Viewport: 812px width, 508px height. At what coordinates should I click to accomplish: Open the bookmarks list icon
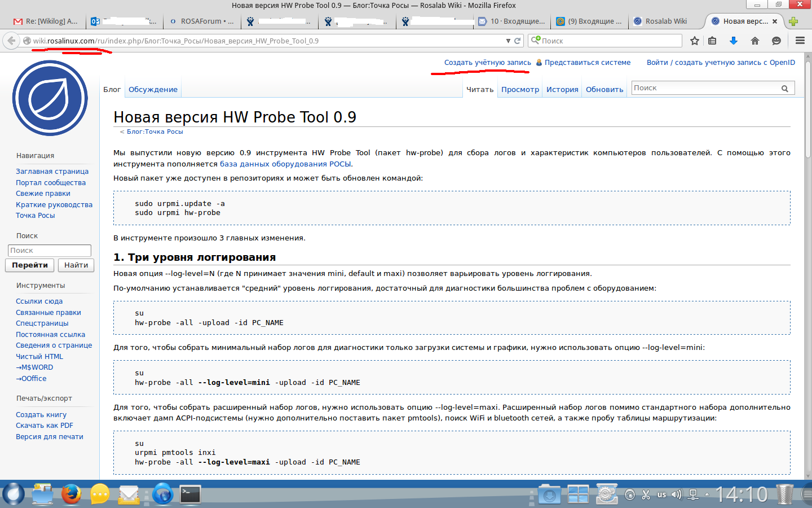[712, 41]
